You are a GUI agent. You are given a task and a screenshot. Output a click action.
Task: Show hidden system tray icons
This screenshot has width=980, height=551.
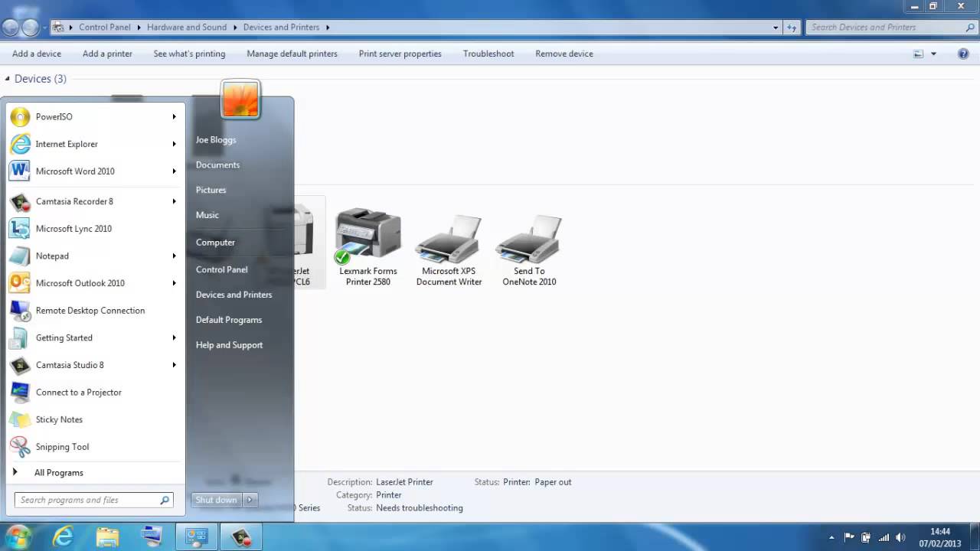(x=832, y=537)
